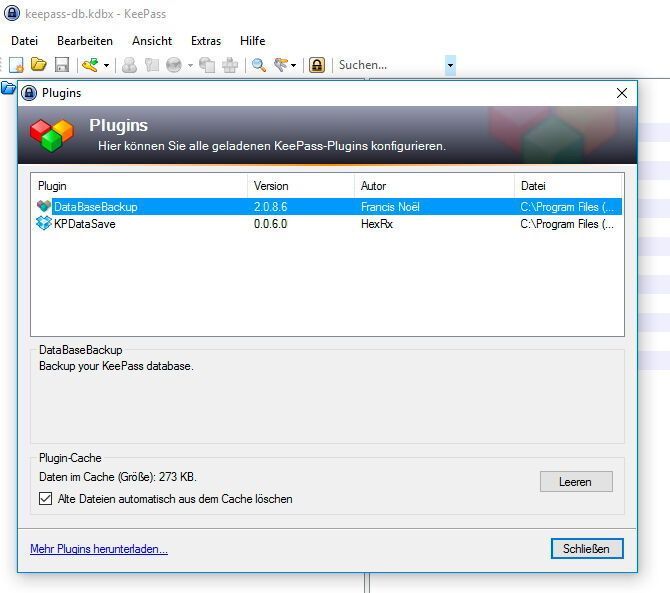Click the Perform auto-type icon

click(230, 65)
